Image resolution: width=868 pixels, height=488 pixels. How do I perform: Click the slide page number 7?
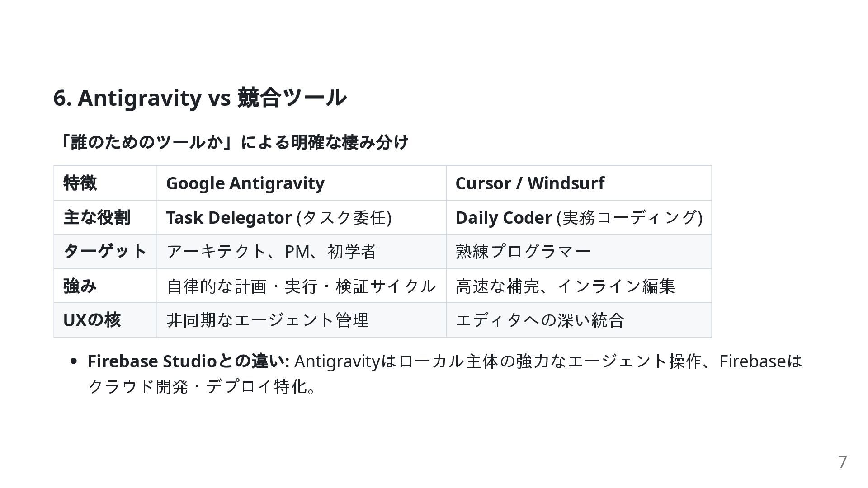coord(842,462)
